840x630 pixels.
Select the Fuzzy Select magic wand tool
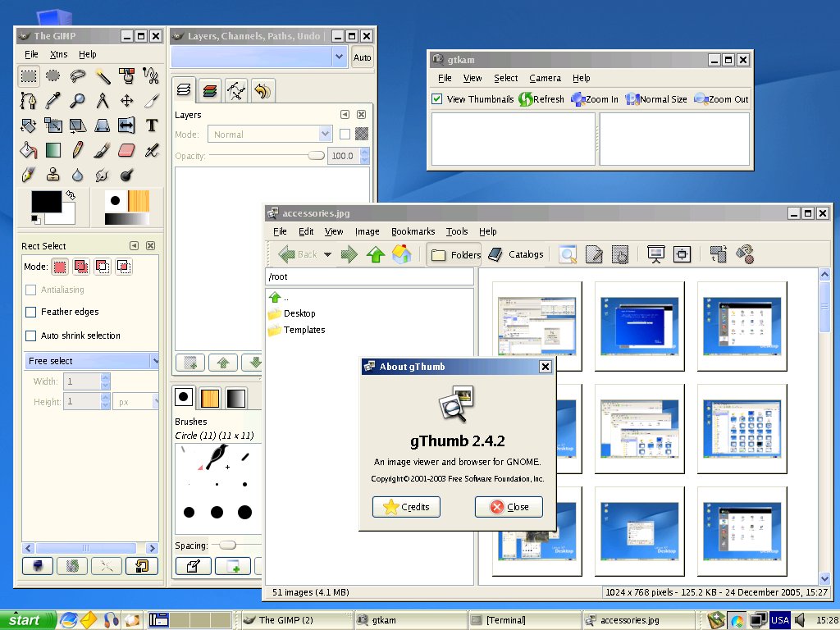point(103,76)
